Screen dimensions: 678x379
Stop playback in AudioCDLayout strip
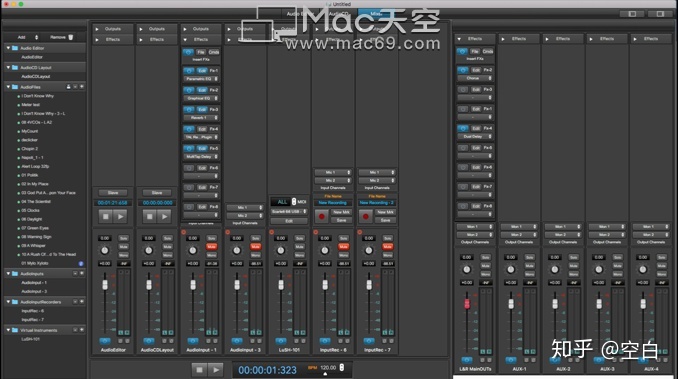pos(150,216)
